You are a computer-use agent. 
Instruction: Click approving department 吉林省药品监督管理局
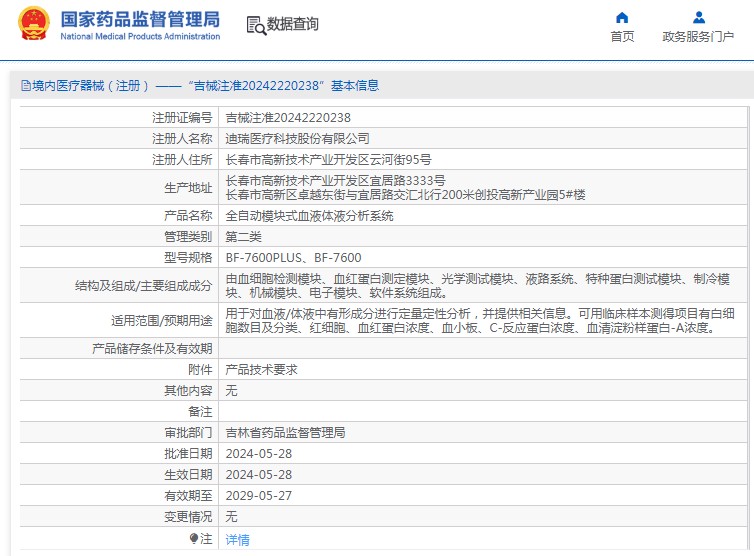[x=285, y=432]
